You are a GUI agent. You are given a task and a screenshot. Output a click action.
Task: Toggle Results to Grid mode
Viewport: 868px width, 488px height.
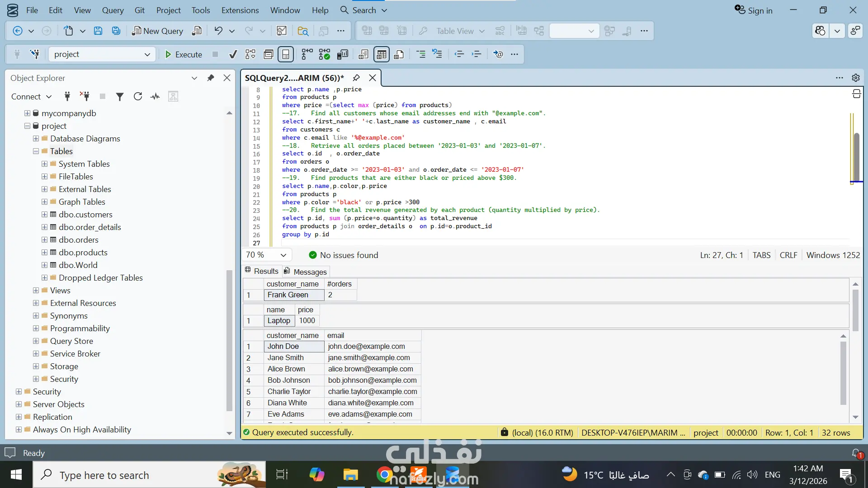(x=381, y=55)
